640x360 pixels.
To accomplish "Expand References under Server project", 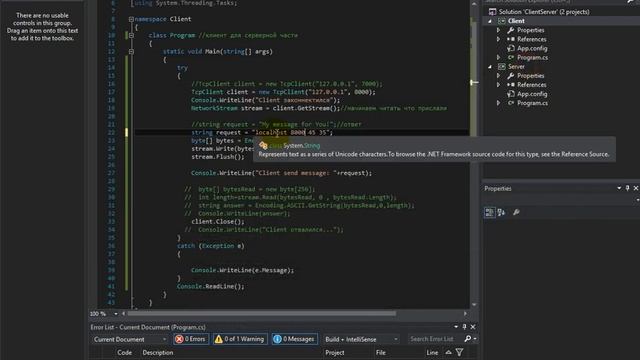I will [498, 85].
